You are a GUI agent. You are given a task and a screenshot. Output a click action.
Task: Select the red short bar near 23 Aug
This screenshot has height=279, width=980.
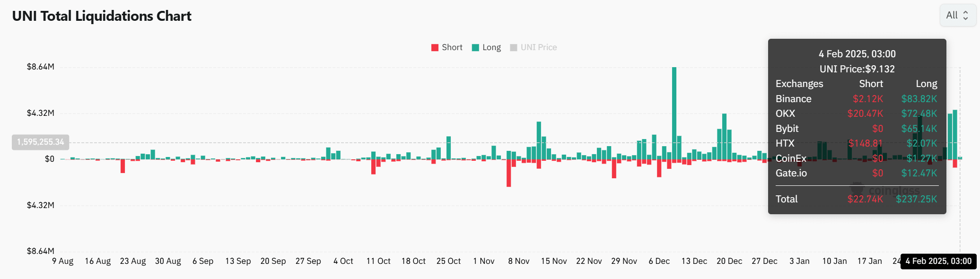point(122,166)
